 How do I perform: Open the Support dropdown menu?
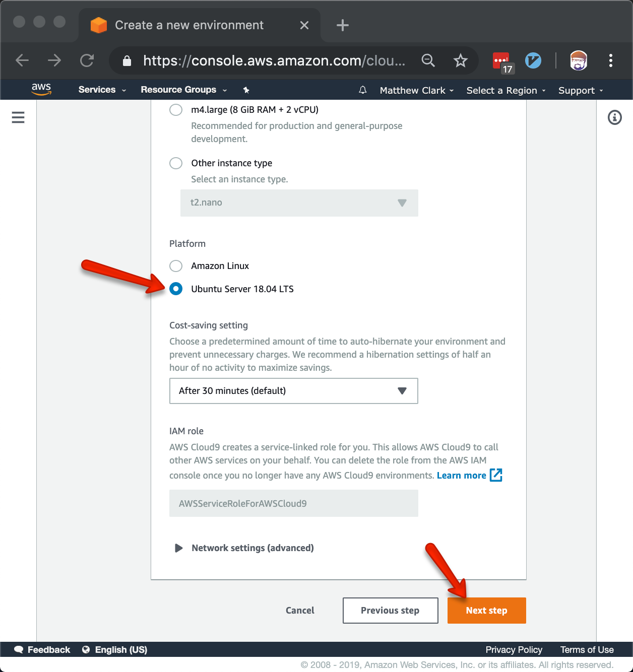tap(581, 91)
